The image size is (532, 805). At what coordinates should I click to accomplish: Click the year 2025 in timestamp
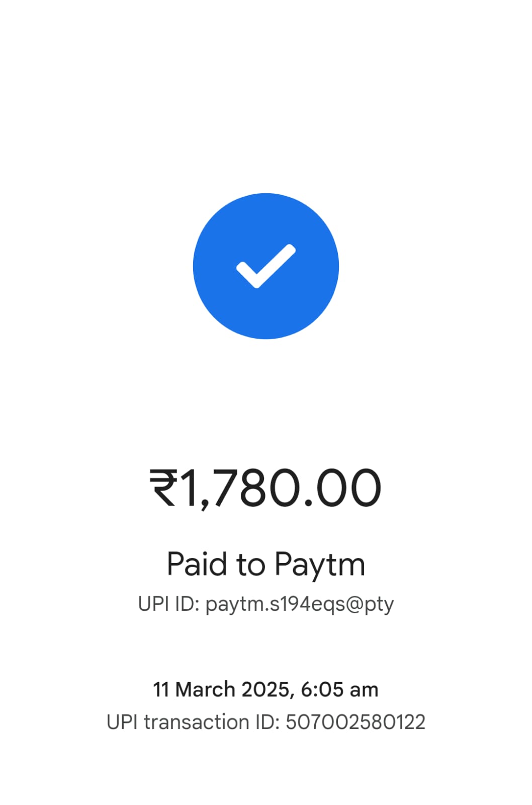265,689
